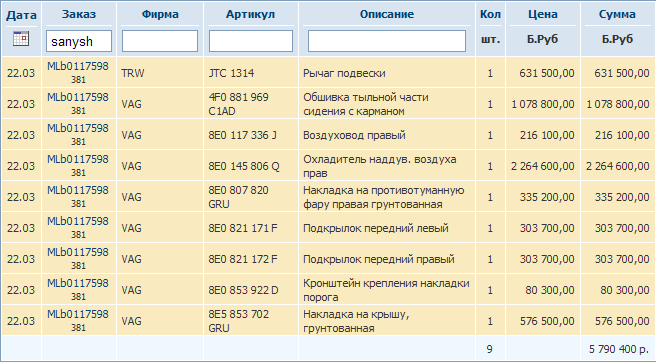Image resolution: width=656 pixels, height=362 pixels.
Task: Click the total sum 5 790 400 р.
Action: [619, 349]
